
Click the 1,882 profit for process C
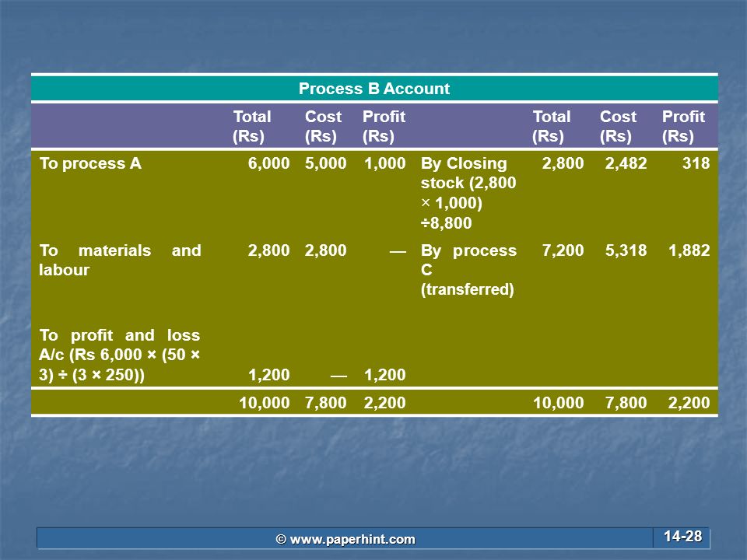[x=689, y=250]
